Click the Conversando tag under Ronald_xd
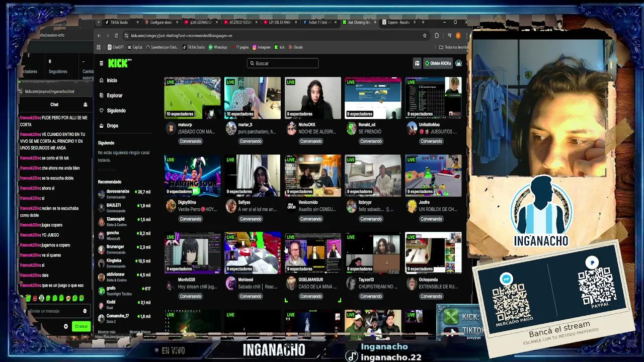The height and width of the screenshot is (362, 644). [371, 141]
